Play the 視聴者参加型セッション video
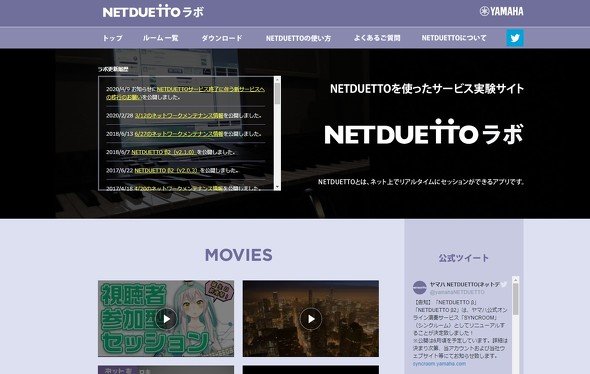590x374 pixels. pyautogui.click(x=166, y=319)
